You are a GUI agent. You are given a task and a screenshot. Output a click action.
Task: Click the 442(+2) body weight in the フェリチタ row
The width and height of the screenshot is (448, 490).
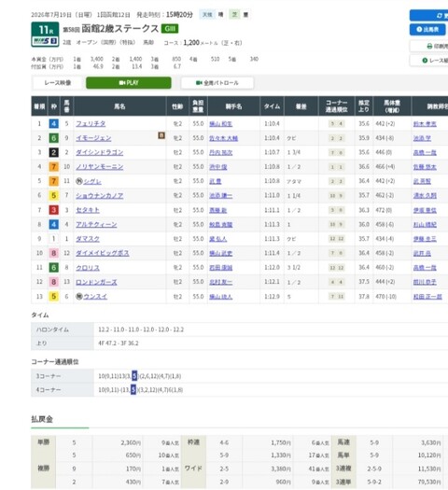(385, 124)
